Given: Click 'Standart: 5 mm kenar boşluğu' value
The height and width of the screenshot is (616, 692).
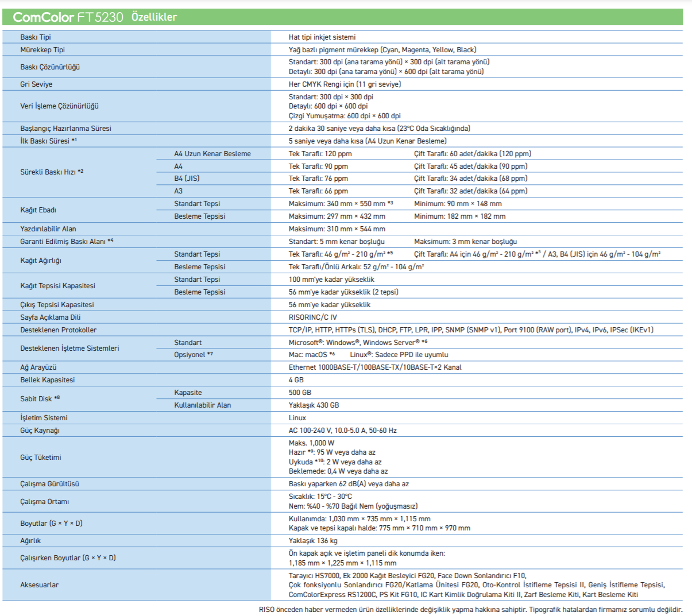Looking at the screenshot, I should pos(337,242).
